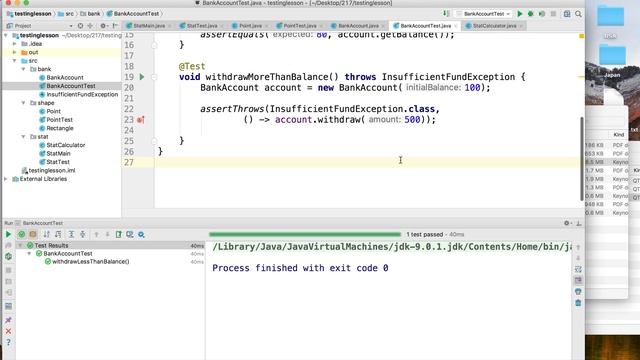Expand the .idea folder
Image resolution: width=640 pixels, height=360 pixels.
(15, 44)
